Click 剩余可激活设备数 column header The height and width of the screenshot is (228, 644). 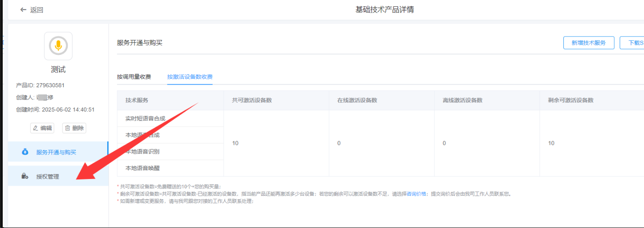tap(592, 100)
